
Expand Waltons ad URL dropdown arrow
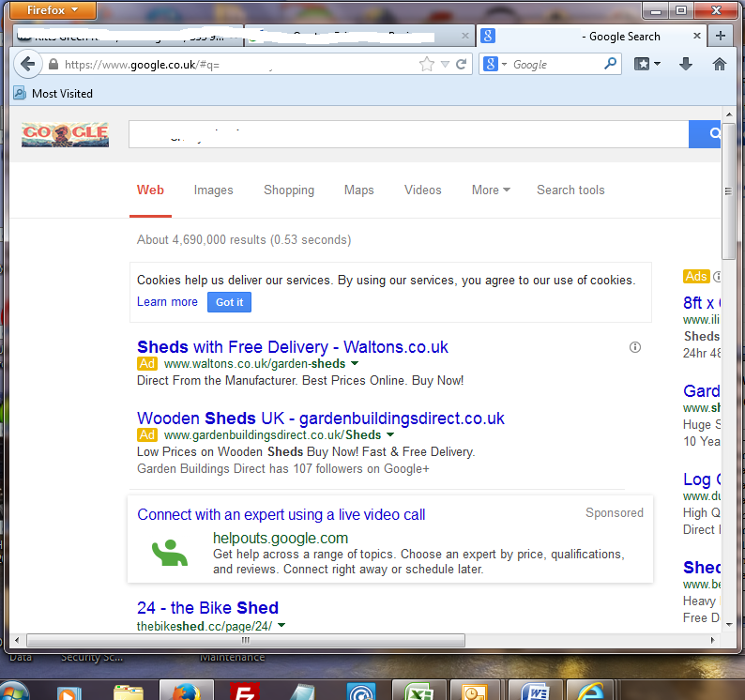click(355, 363)
